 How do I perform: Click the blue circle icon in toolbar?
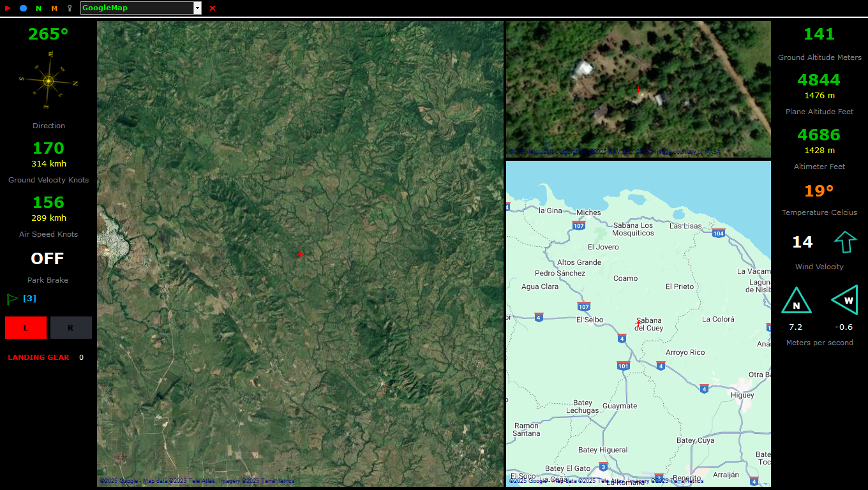(x=23, y=8)
